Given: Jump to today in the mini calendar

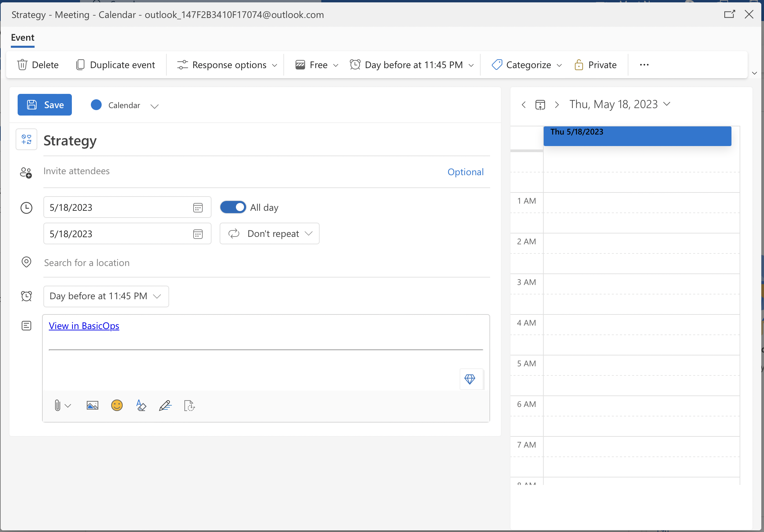Looking at the screenshot, I should pyautogui.click(x=540, y=105).
